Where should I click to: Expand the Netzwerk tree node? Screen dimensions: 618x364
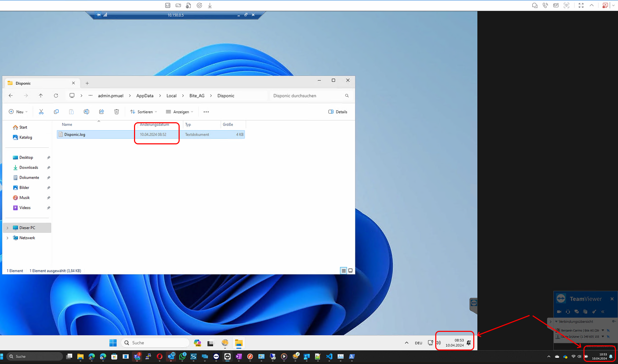7,238
